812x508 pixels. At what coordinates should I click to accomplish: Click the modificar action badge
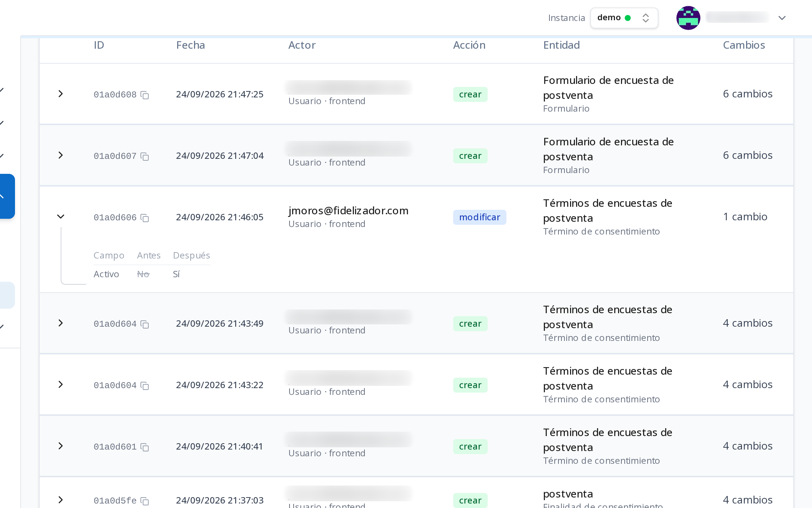[479, 217]
